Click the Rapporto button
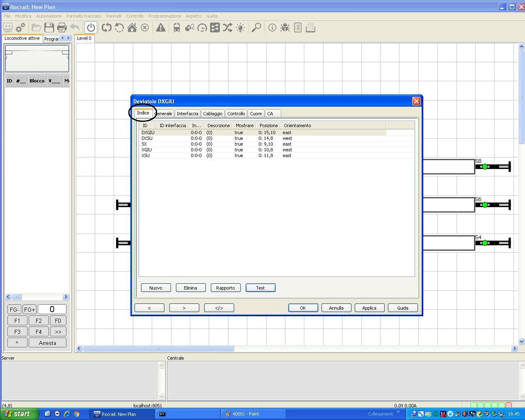This screenshot has width=525, height=420. tap(226, 288)
